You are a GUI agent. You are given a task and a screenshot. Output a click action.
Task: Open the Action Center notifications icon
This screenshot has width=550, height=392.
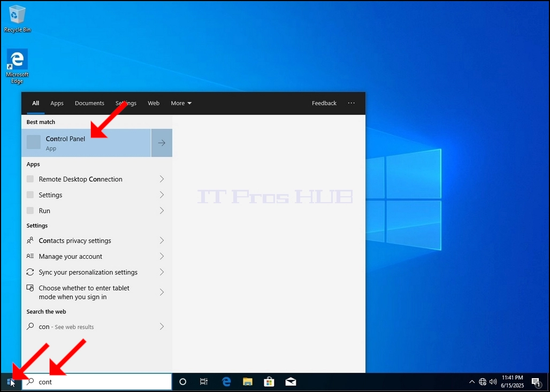[536, 382]
